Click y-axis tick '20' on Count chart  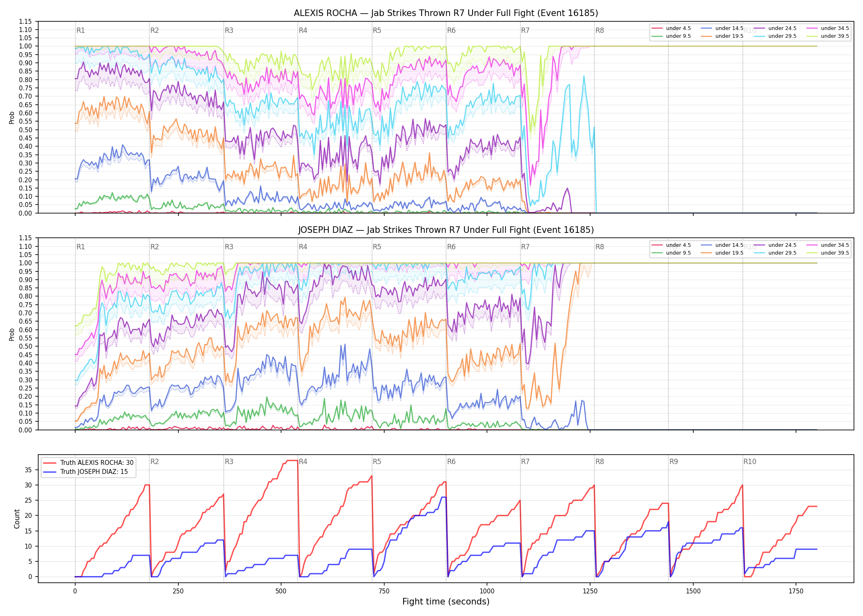pos(28,516)
